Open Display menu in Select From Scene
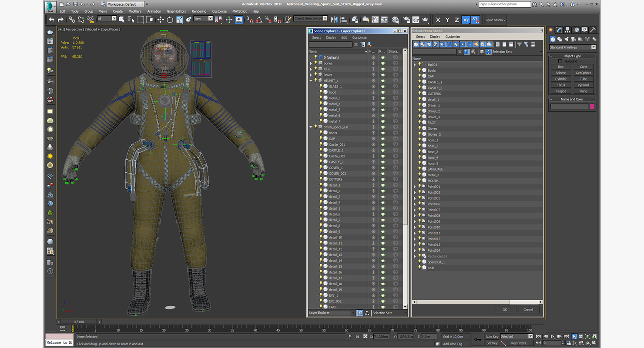Image resolution: width=644 pixels, height=348 pixels. click(435, 37)
